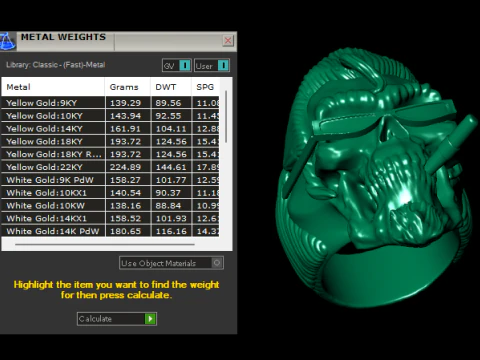The height and width of the screenshot is (360, 480).
Task: Select the Yellow Gold:10KY row
Action: tap(110, 116)
